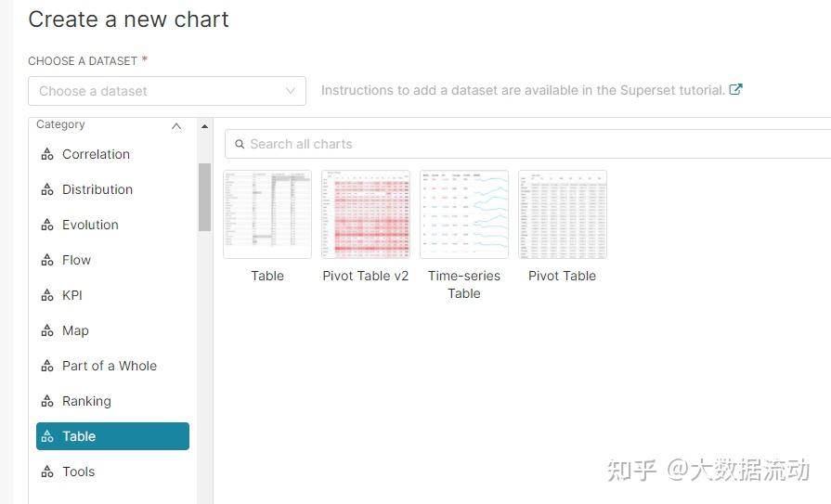Click the Flow category icon

(x=47, y=261)
